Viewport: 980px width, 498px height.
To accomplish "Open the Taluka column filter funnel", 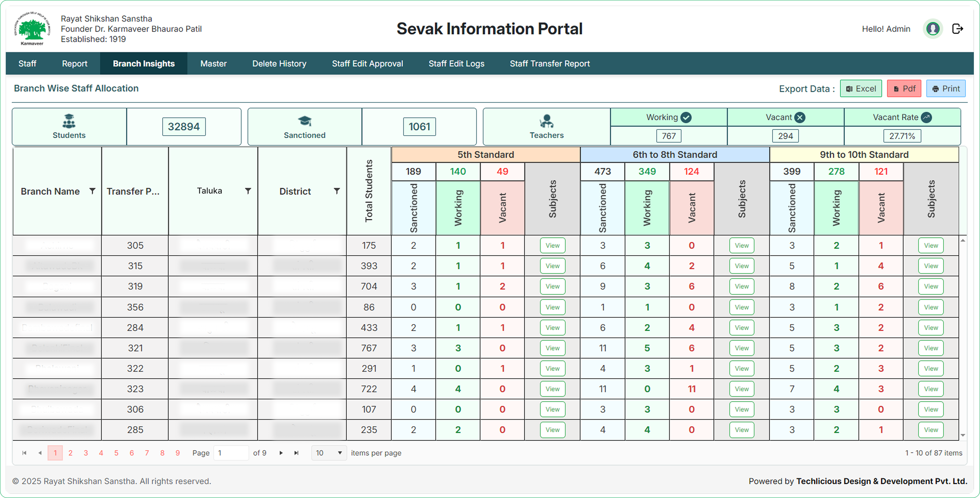I will click(x=248, y=191).
